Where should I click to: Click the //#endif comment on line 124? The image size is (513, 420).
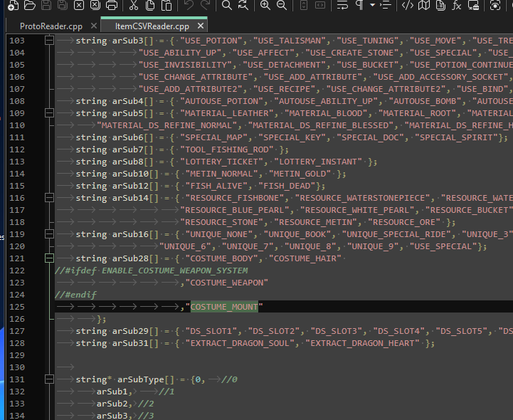click(x=75, y=295)
